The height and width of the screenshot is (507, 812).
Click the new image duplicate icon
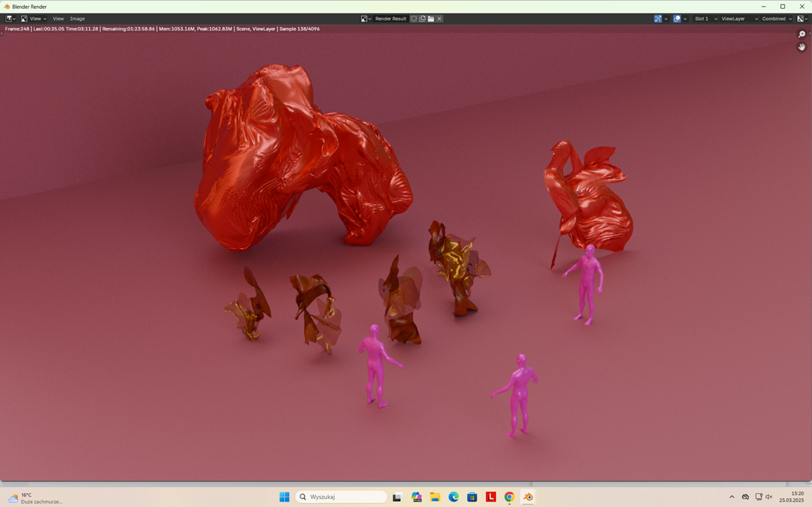[422, 19]
